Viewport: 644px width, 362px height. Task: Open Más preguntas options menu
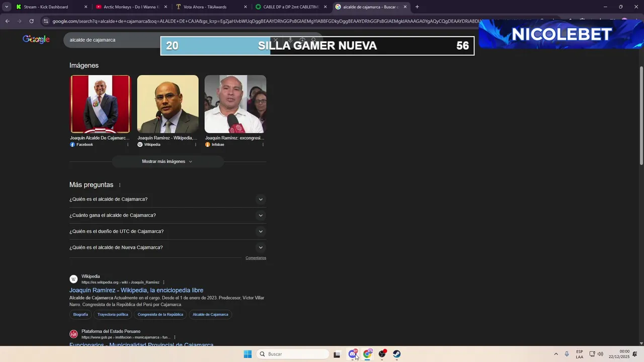[x=120, y=185]
